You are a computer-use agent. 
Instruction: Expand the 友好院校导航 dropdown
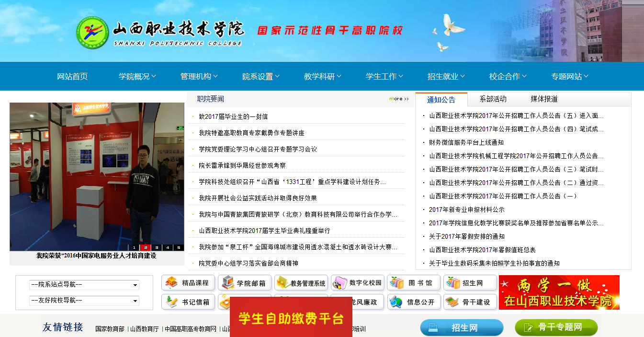(x=84, y=301)
